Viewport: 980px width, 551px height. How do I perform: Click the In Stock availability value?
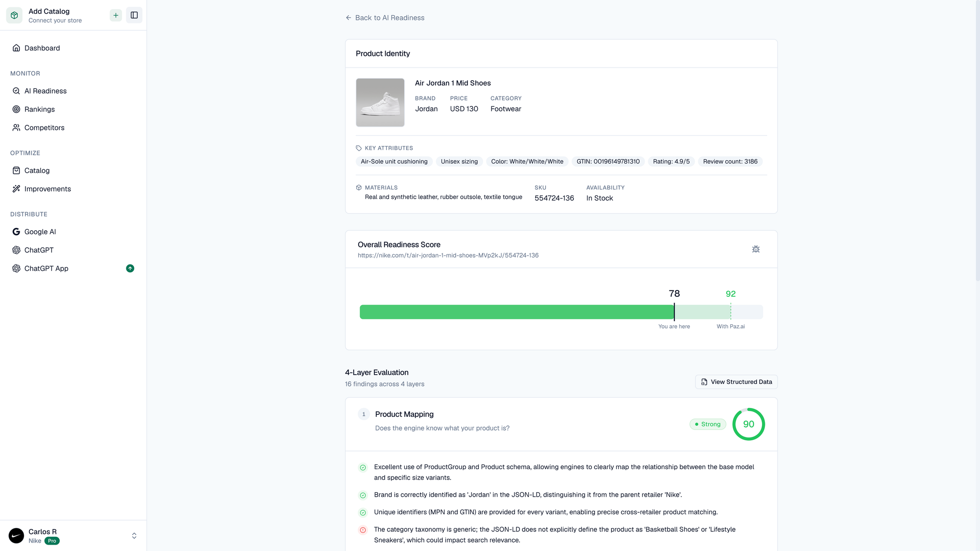600,198
